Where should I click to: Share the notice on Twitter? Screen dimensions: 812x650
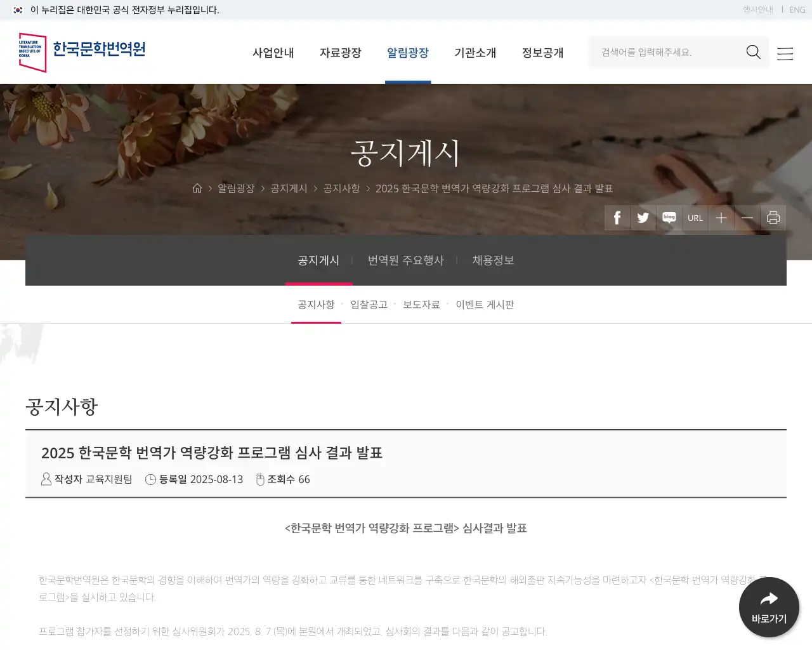pos(643,218)
